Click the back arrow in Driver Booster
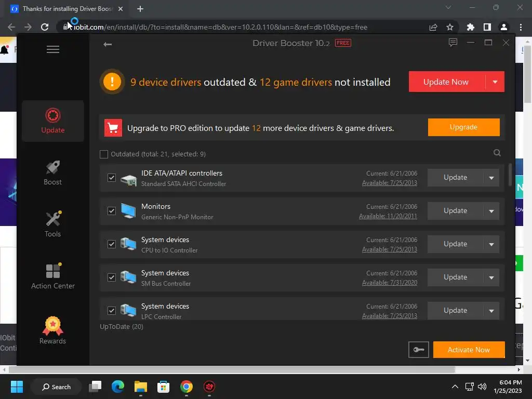 tap(108, 45)
